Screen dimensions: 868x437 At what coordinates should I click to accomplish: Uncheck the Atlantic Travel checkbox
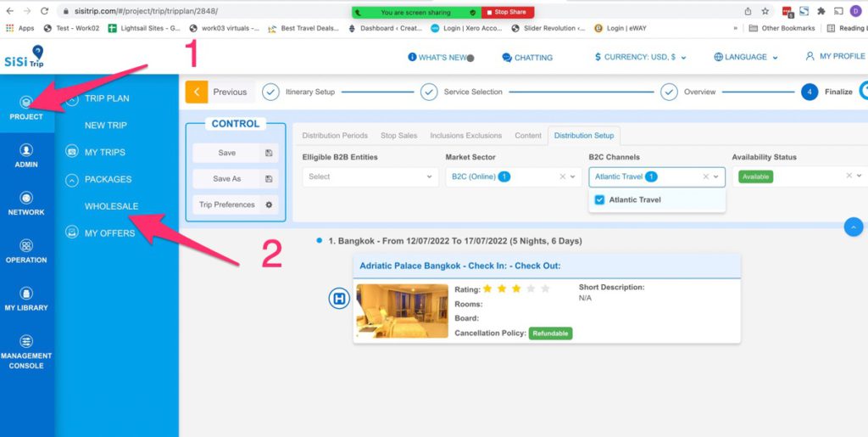pyautogui.click(x=599, y=200)
